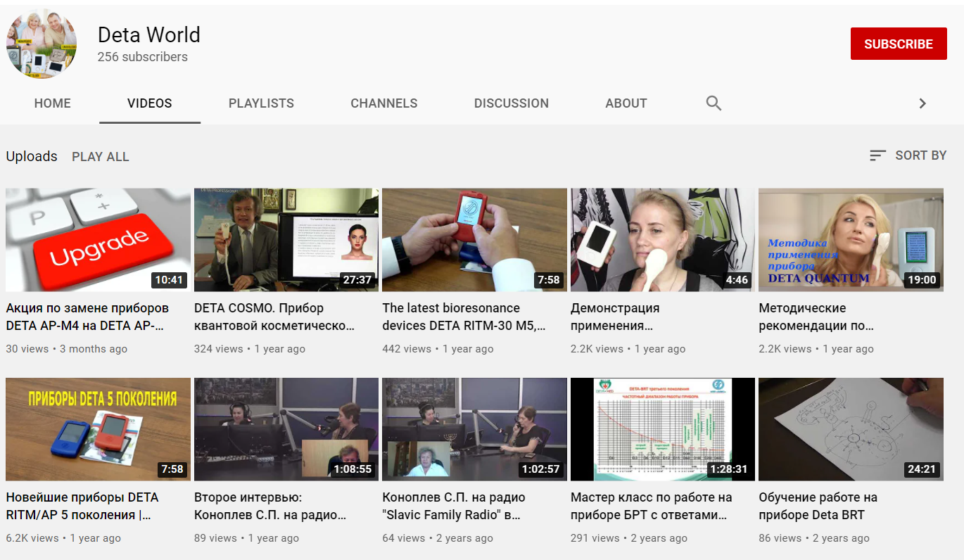Subscribe to Deta World channel
Viewport: 964px width, 560px height.
(899, 44)
